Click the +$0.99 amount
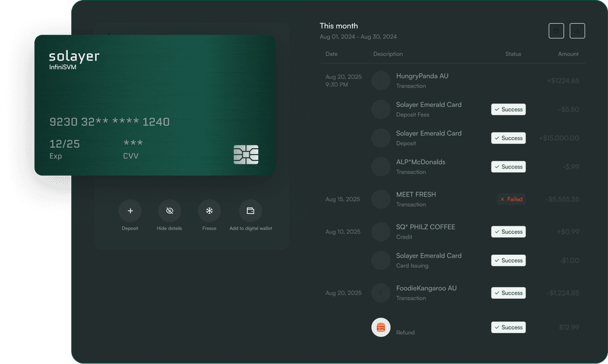The height and width of the screenshot is (364, 608). pos(568,232)
